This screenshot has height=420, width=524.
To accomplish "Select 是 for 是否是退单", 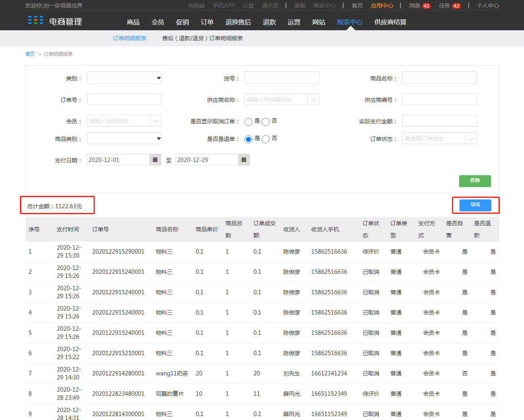I will coord(248,139).
